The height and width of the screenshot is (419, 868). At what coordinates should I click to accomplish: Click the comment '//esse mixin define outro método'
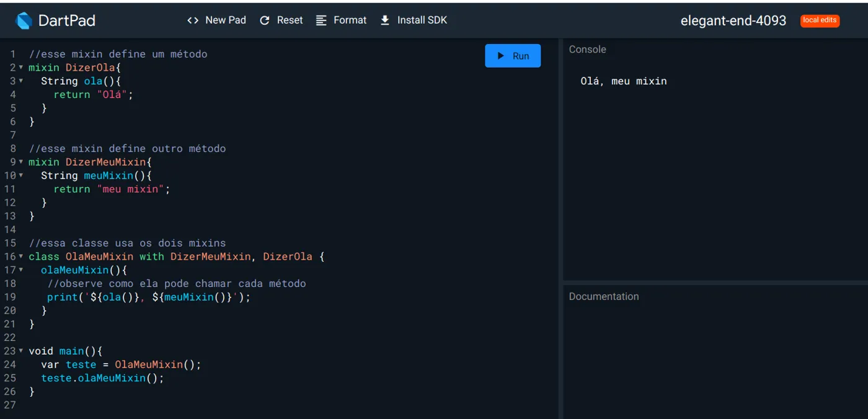[x=127, y=149]
